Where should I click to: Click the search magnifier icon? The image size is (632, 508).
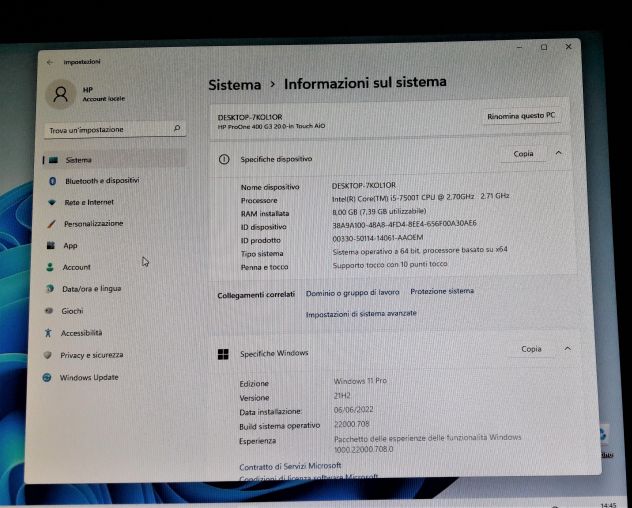(177, 128)
